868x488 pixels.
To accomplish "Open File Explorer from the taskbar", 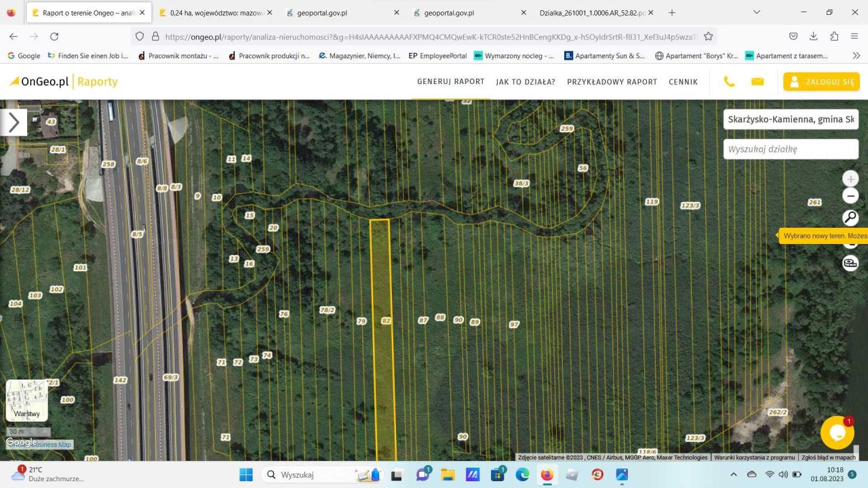I will 448,475.
